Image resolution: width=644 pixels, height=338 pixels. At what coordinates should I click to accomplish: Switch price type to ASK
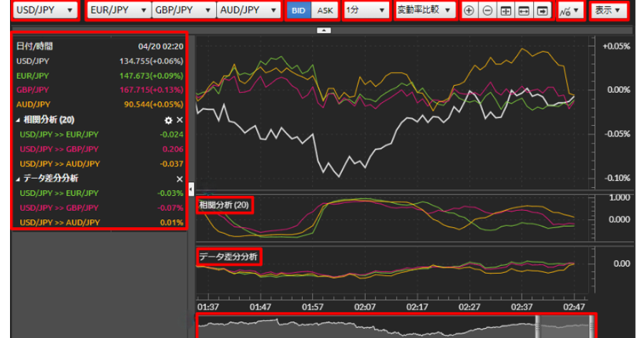point(325,11)
